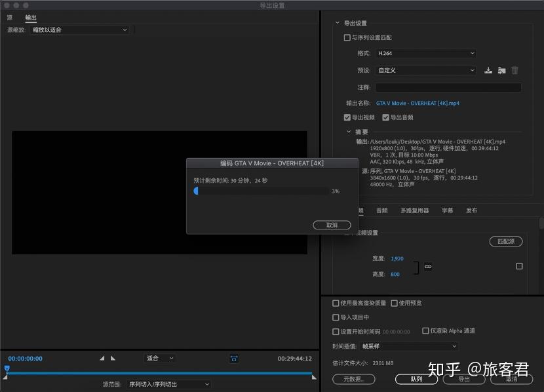Click the set out point marker icon

(x=113, y=358)
